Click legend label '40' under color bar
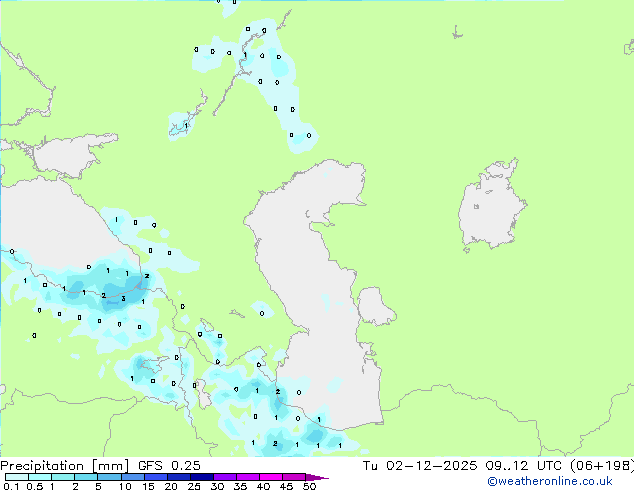This screenshot has width=634, height=490. [x=263, y=486]
